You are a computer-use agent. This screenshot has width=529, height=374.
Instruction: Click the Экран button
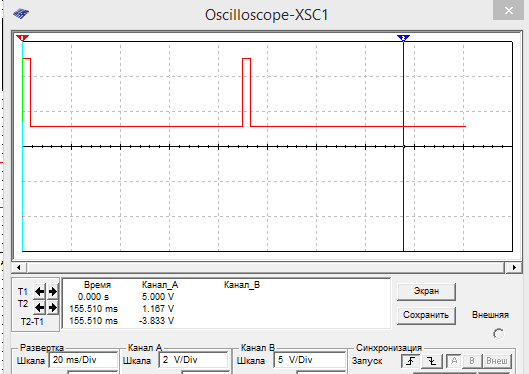tap(426, 291)
